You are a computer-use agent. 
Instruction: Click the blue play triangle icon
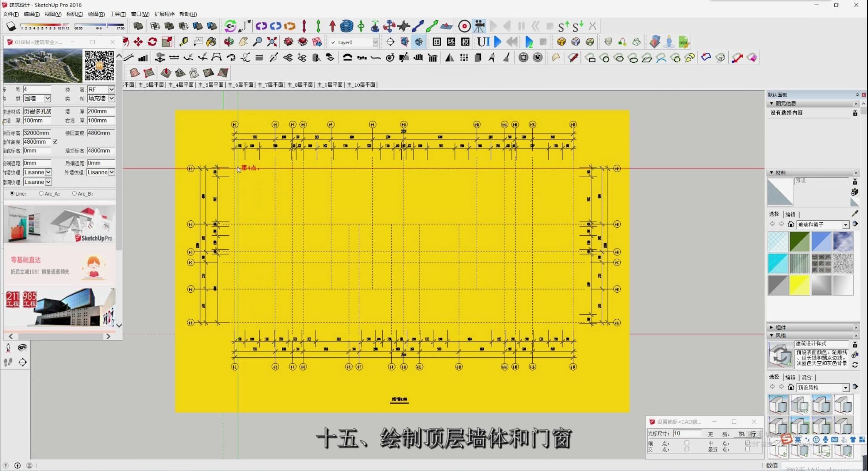click(498, 42)
